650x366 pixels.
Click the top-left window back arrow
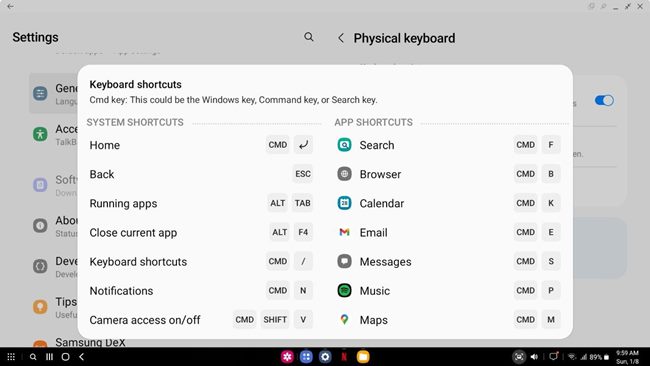point(10,6)
